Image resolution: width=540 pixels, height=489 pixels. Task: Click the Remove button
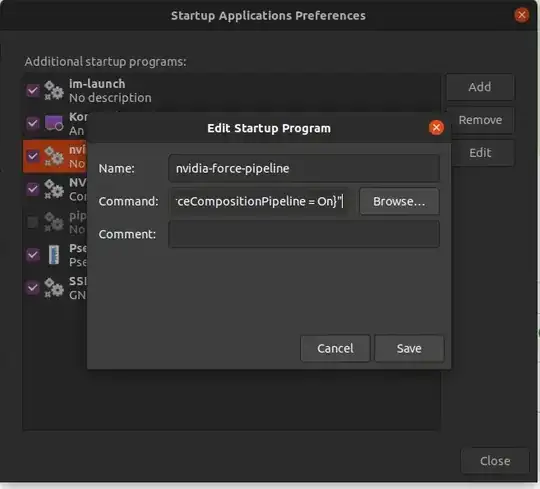pos(480,120)
